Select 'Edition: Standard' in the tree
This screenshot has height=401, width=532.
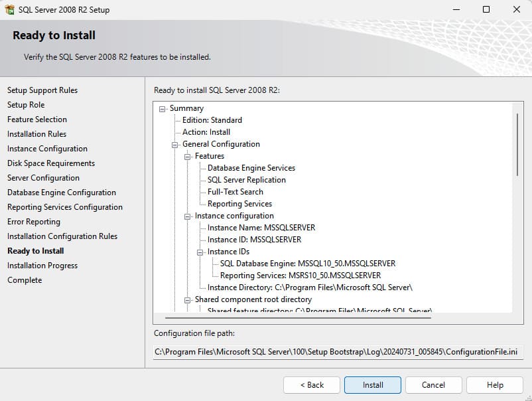click(212, 120)
